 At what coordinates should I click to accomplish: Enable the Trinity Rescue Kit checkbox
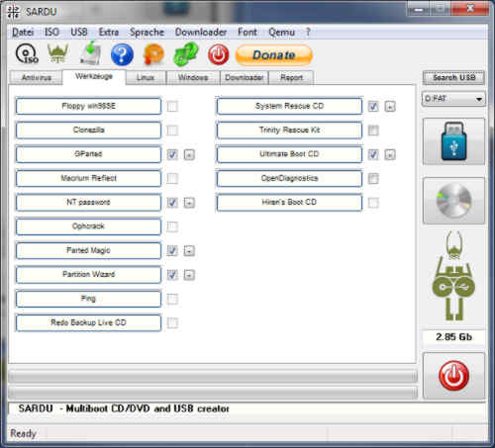tap(373, 131)
